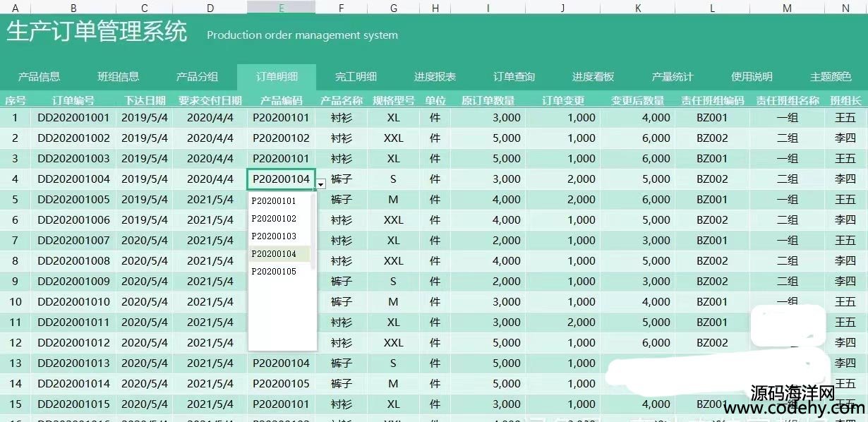
Task: Click product code cell in row DD202001002
Action: pyautogui.click(x=282, y=138)
